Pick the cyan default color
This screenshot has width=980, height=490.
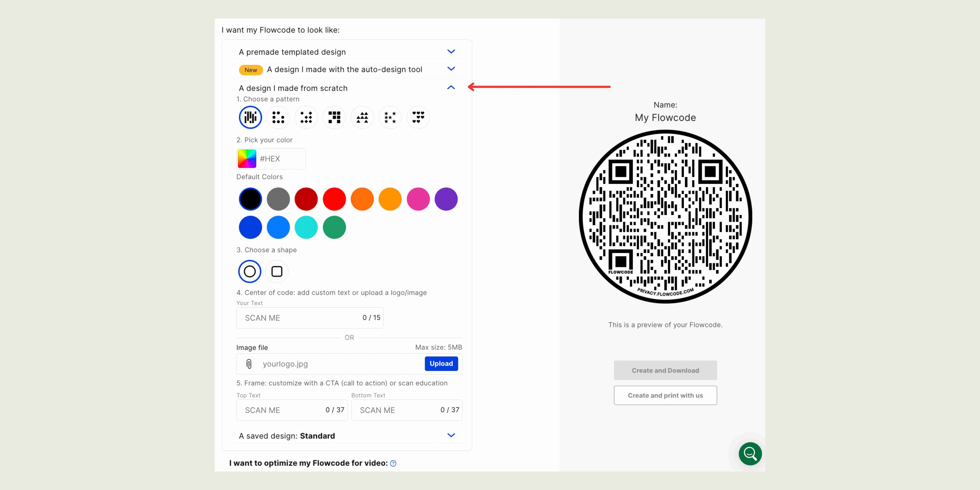306,227
